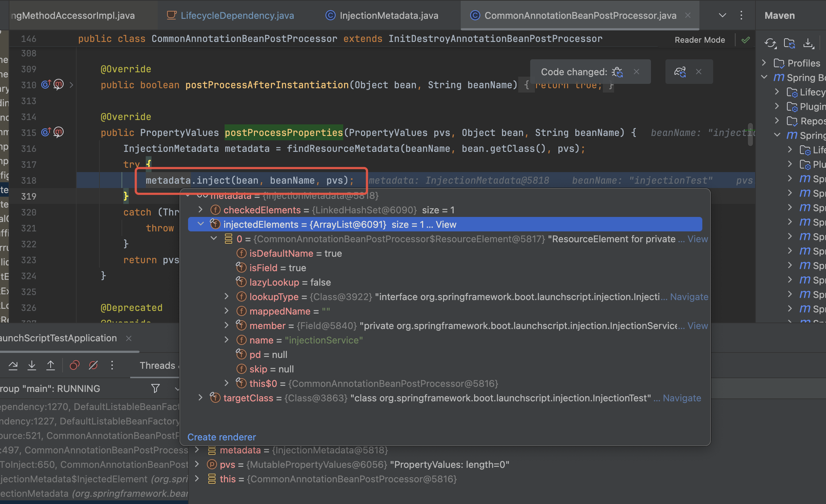Click the Create renderer link
826x504 pixels.
[221, 437]
